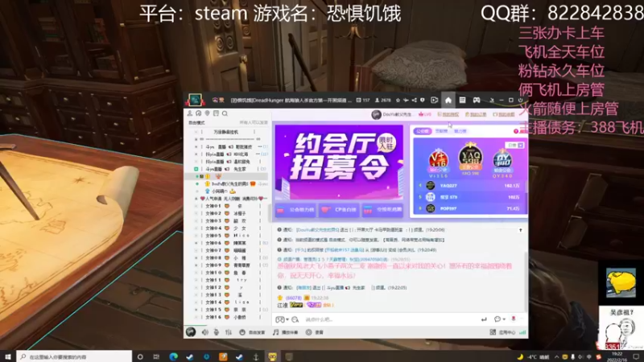Image resolution: width=644 pixels, height=362 pixels.
Task: Collapse the 人气申请 channel group
Action: [x=196, y=199]
